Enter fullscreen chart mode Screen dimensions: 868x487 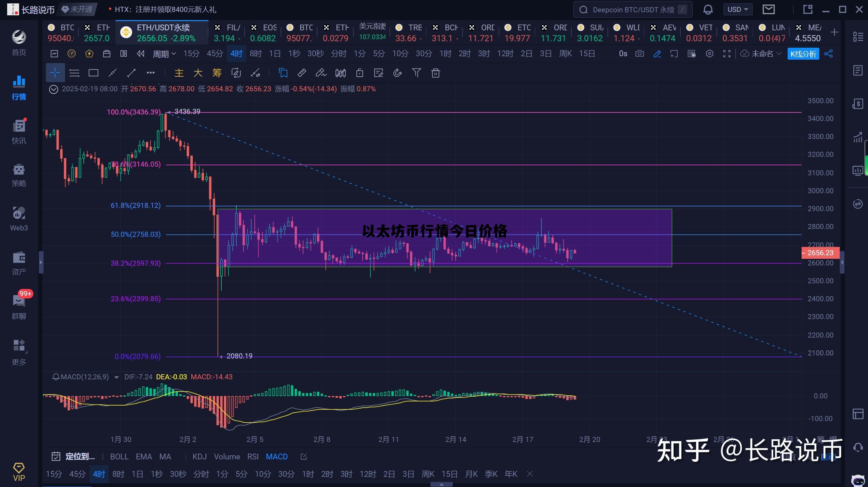727,54
